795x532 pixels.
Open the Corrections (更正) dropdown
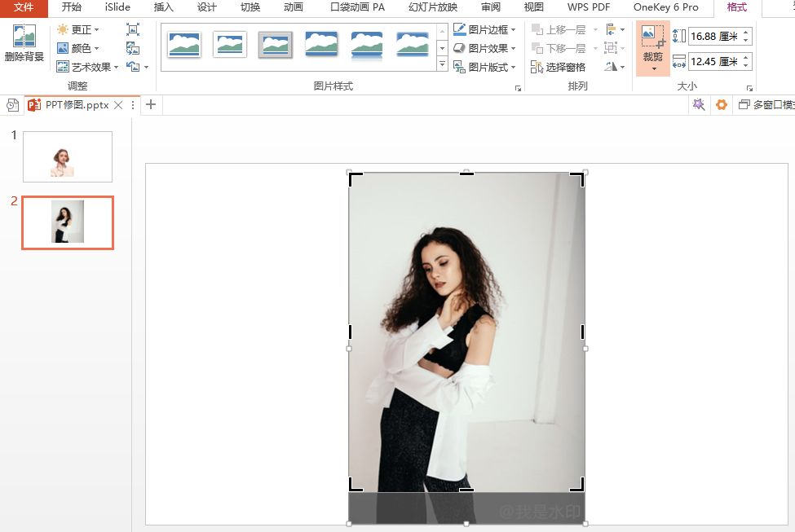(78, 29)
